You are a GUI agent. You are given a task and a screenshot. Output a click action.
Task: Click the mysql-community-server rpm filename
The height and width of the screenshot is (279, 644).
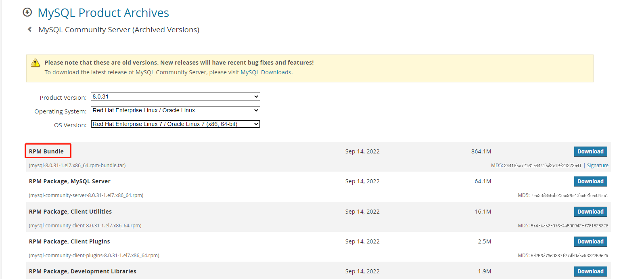[86, 195]
